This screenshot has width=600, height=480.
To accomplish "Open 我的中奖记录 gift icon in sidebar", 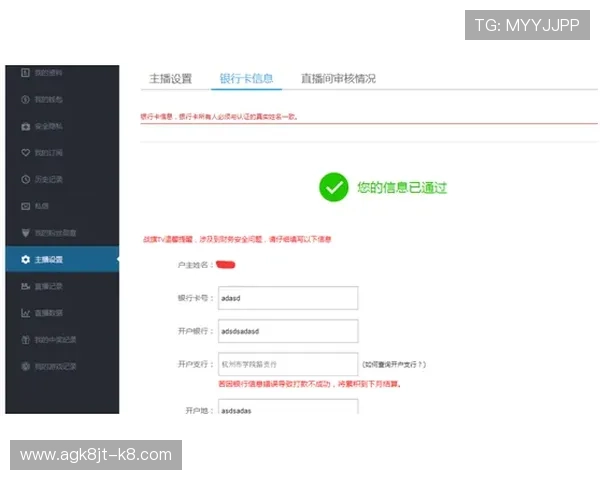I will (x=25, y=340).
